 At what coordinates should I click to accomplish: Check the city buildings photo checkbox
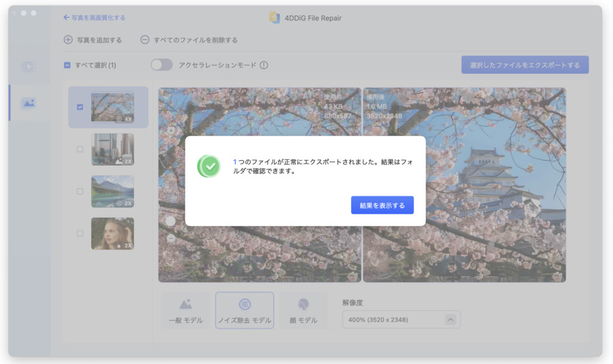coord(80,149)
